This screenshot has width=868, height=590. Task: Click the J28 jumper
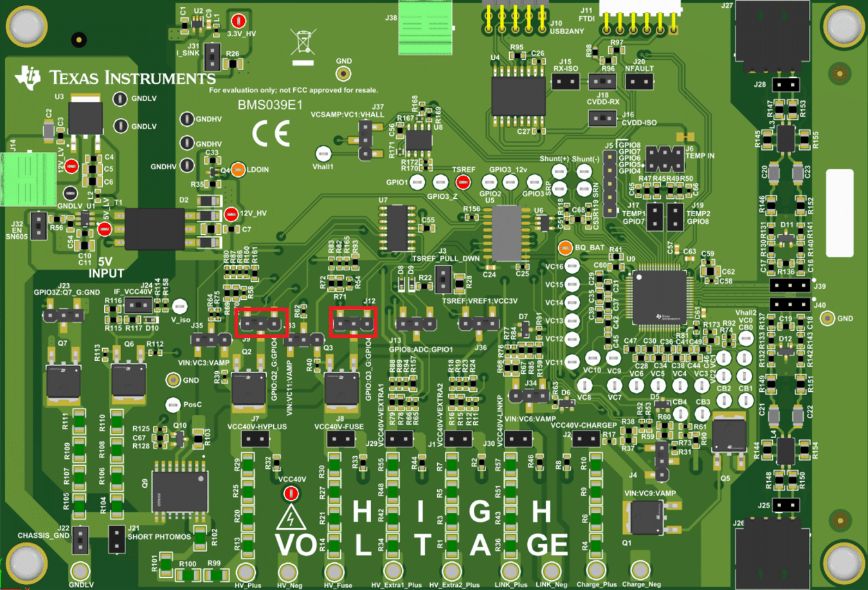(785, 84)
